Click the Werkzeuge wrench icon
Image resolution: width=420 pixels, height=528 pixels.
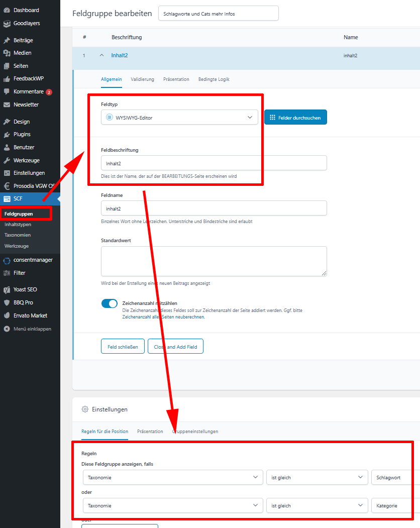7,160
